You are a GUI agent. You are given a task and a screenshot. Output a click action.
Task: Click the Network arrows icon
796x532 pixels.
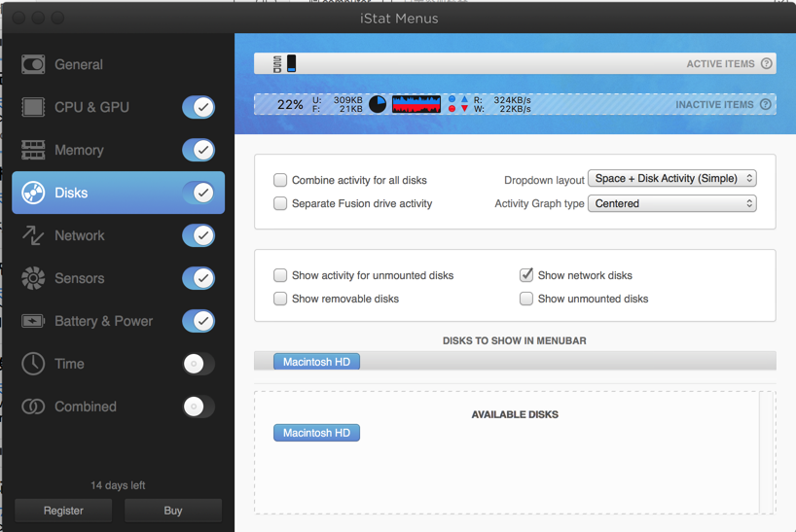pos(33,235)
